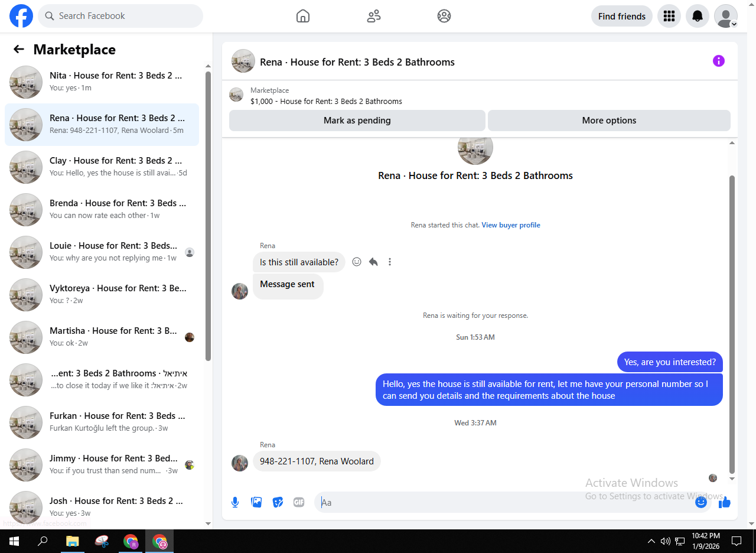Open the Home feed icon
The height and width of the screenshot is (553, 756).
point(303,16)
